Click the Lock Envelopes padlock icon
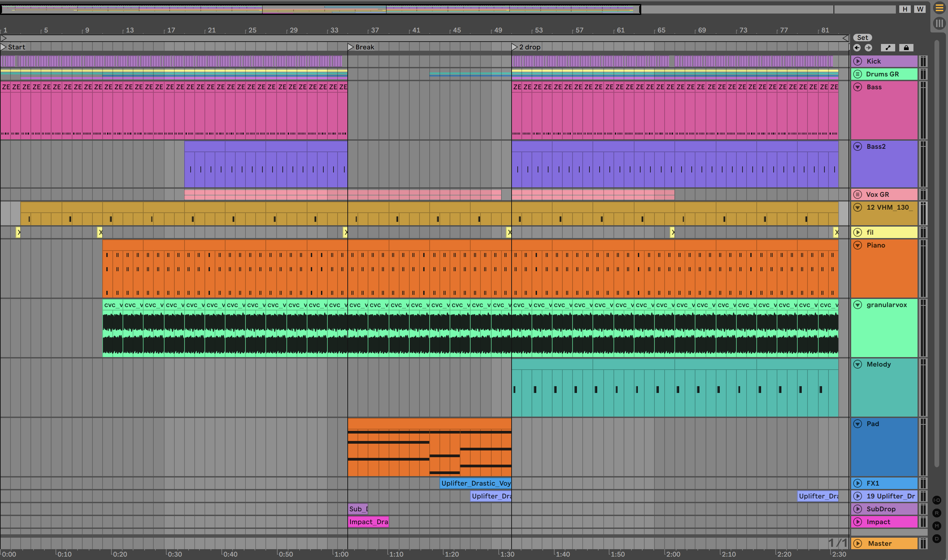The image size is (948, 560). (906, 48)
